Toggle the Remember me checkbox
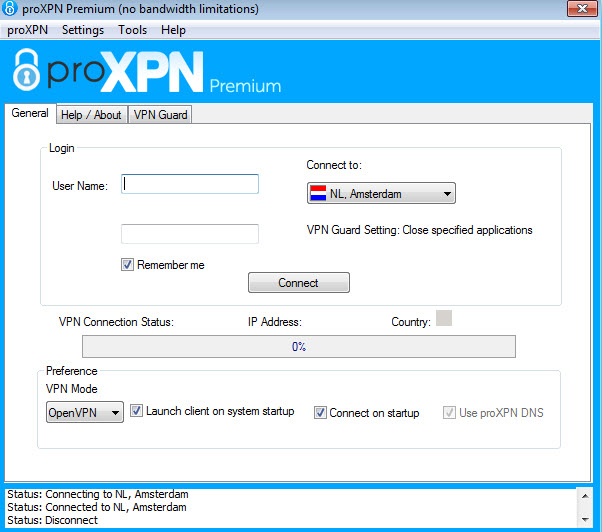The image size is (602, 532). (127, 265)
